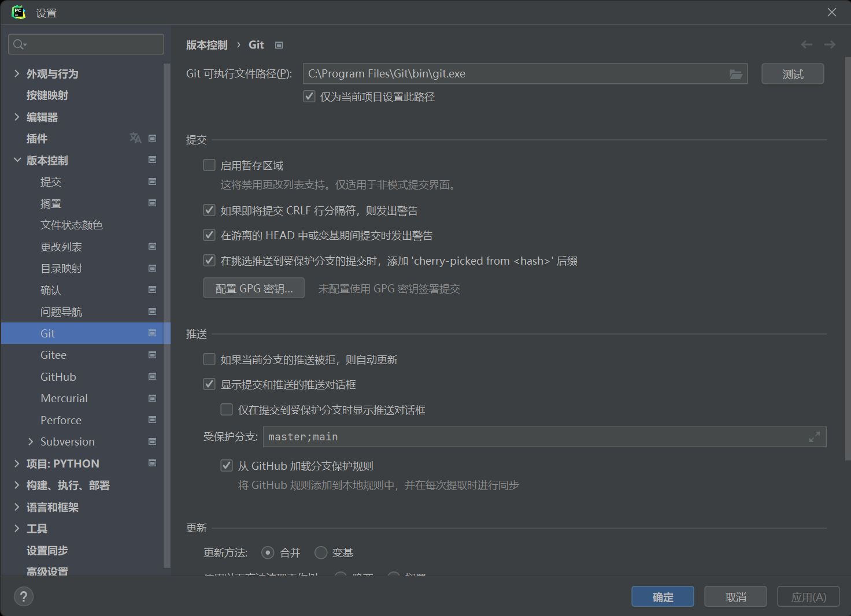Screen dimensions: 851x616
Task: Click the monitor icon beside Git in sidebar
Action: coord(152,333)
